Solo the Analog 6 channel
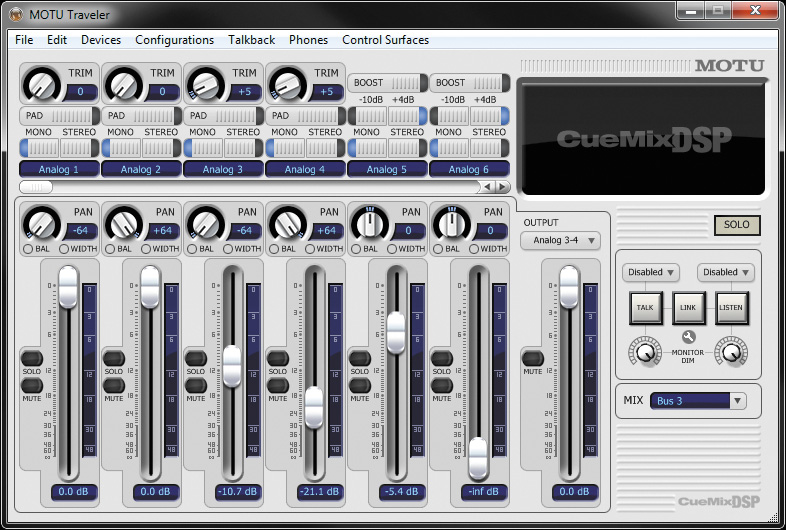Viewport: 786px width, 530px height. click(442, 358)
